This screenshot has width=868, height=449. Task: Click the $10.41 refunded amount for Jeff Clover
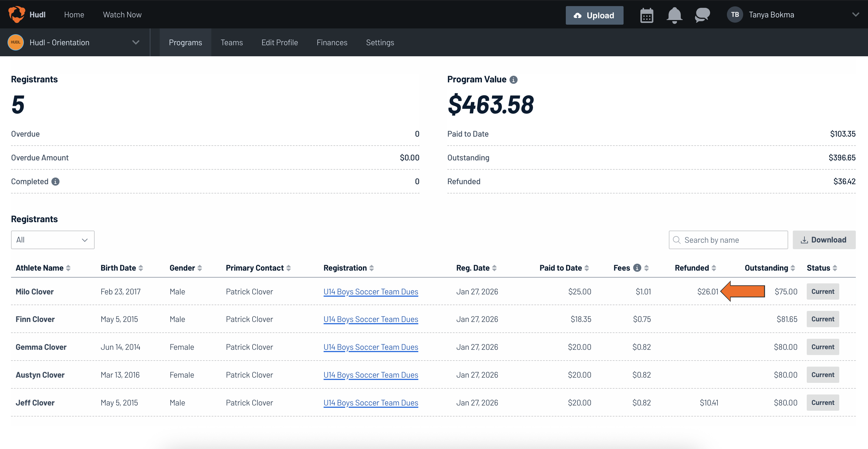pos(709,403)
